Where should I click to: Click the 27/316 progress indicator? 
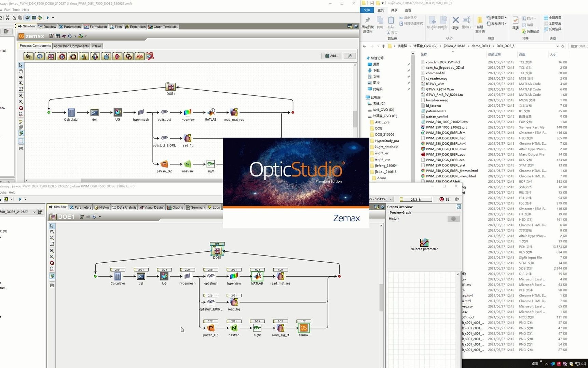pos(415,199)
